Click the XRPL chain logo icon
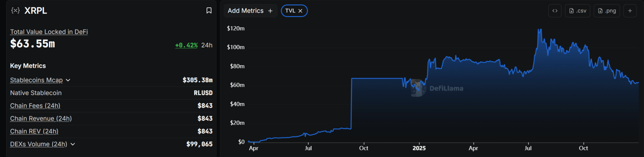 point(15,10)
